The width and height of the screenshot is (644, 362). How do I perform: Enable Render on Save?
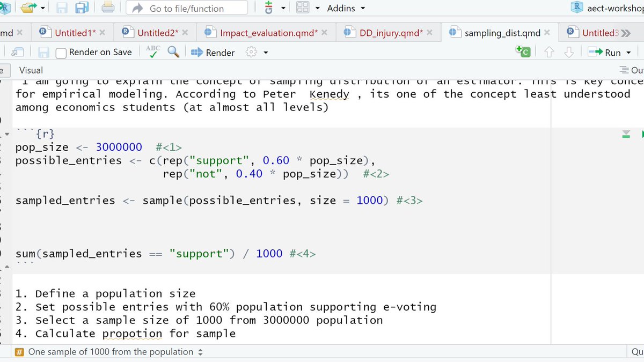coord(61,53)
